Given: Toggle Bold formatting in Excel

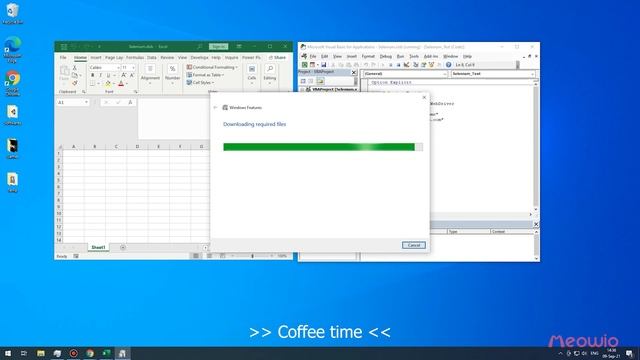Looking at the screenshot, I should click(93, 76).
